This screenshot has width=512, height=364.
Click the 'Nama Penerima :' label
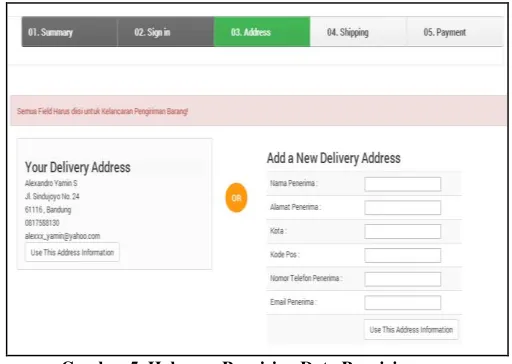click(x=294, y=183)
